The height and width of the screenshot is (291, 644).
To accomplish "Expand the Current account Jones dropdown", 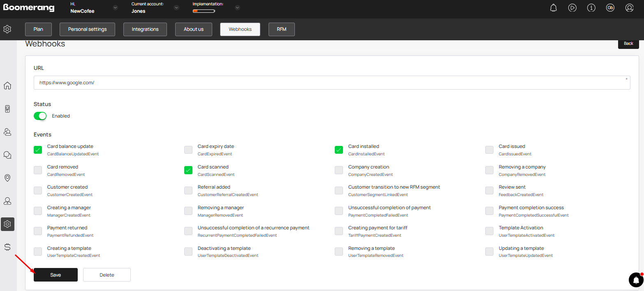I will (176, 8).
